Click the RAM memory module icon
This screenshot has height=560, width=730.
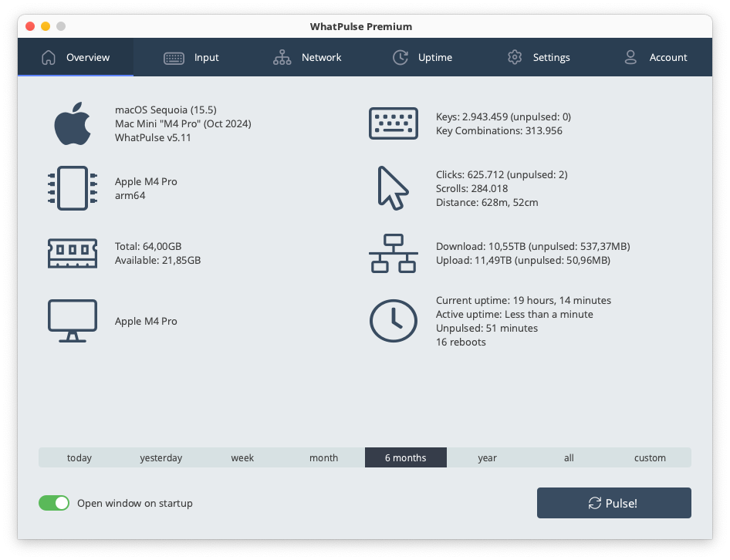72,252
